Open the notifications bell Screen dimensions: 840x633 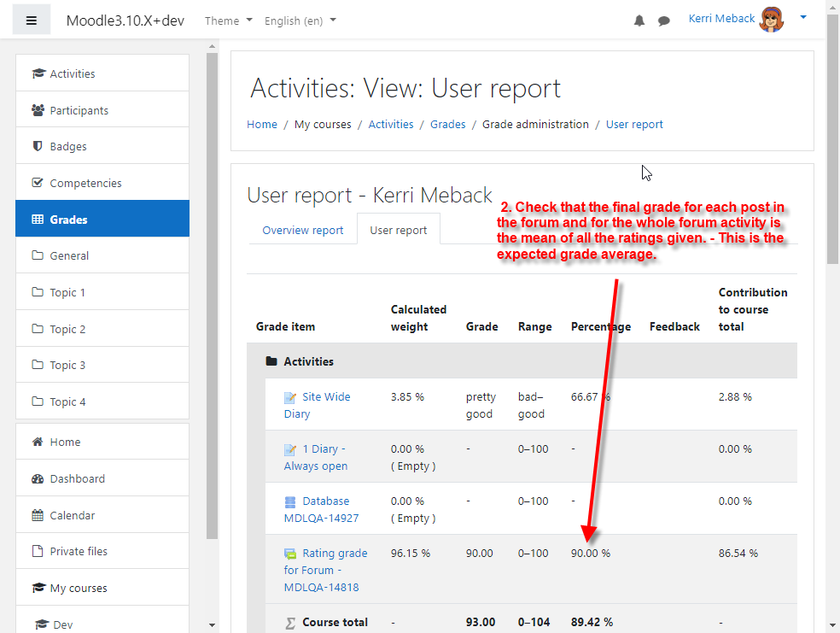(x=639, y=21)
